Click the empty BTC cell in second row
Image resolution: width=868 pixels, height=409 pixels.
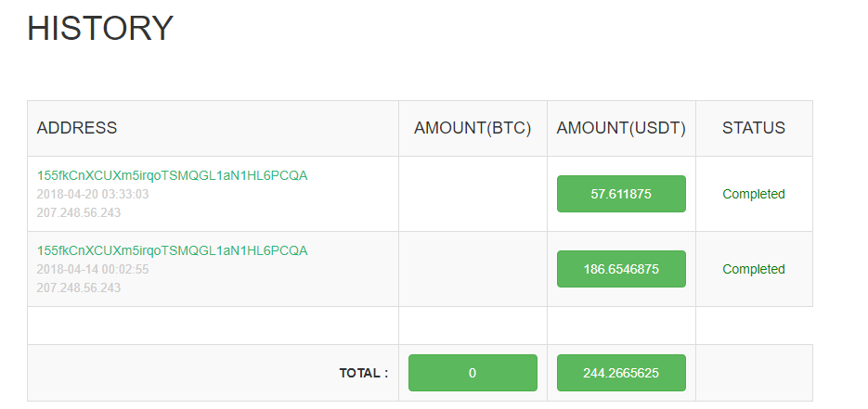click(473, 269)
